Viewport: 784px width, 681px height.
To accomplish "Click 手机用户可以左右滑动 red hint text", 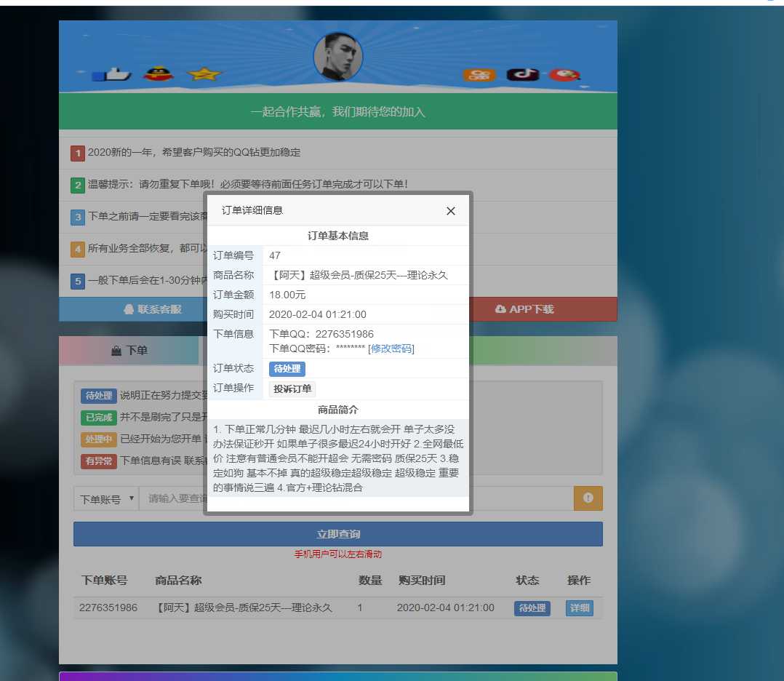I will tap(338, 554).
